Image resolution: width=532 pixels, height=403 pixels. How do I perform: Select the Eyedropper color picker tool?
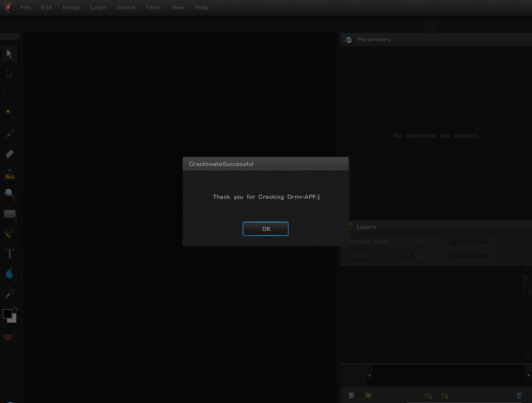[10, 294]
